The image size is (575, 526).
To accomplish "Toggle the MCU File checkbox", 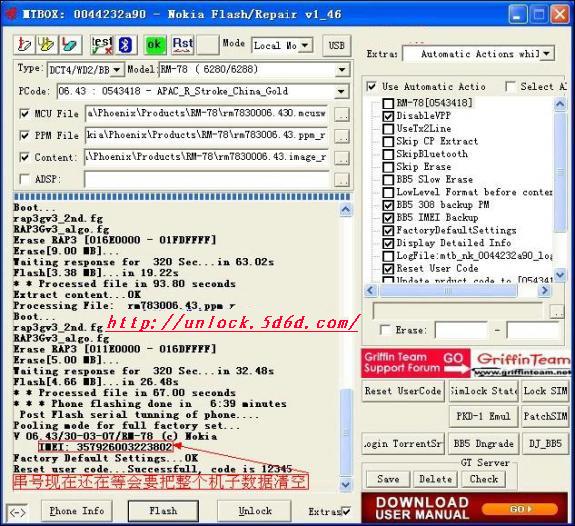I will [24, 114].
